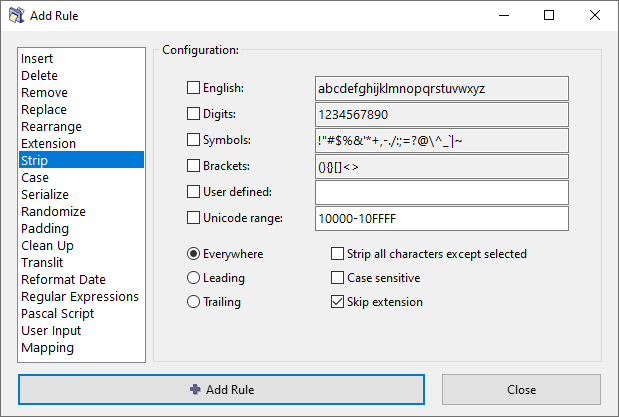Viewport: 619px width, 417px height.
Task: Select Regular Expressions in rule list
Action: pos(79,297)
